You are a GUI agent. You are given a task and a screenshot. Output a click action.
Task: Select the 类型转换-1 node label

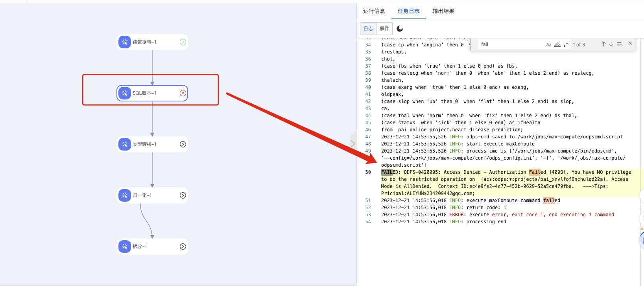point(144,144)
